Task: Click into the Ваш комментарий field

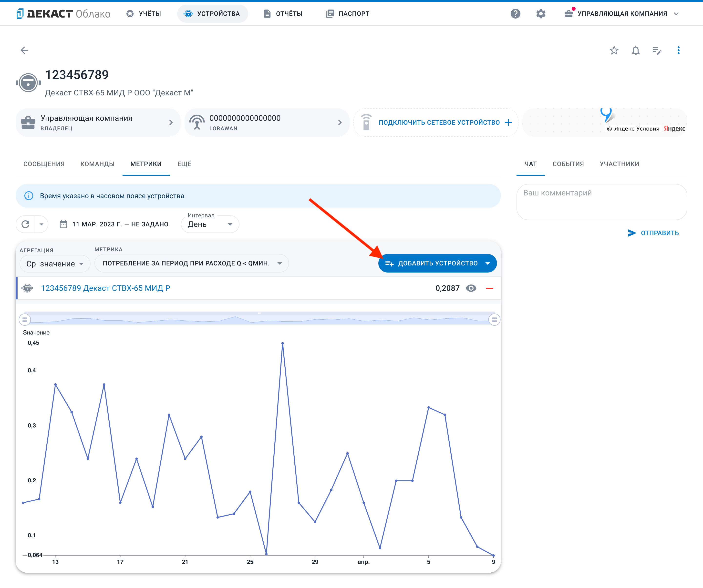Action: coord(601,202)
